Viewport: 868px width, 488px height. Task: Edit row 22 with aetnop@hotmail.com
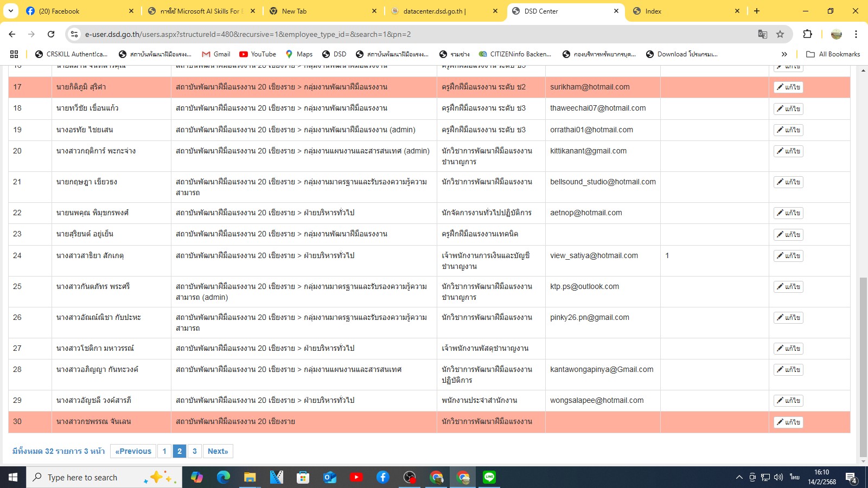pos(788,213)
